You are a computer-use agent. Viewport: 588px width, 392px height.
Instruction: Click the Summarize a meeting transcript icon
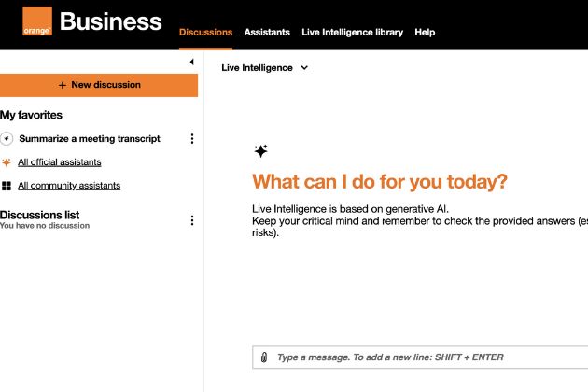(7, 138)
